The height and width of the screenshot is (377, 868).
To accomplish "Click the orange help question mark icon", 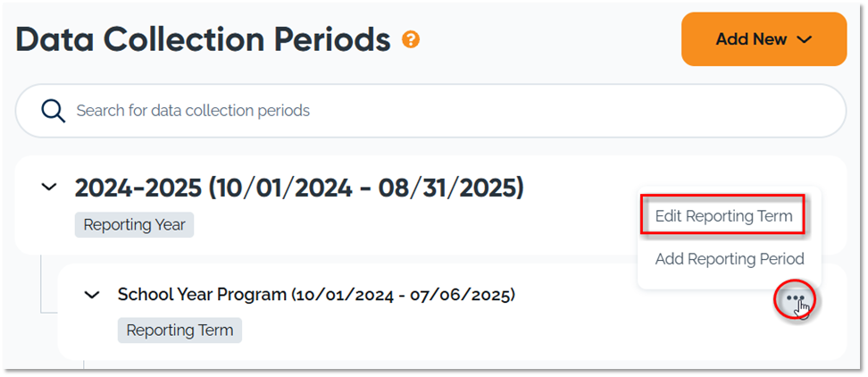I will point(411,39).
